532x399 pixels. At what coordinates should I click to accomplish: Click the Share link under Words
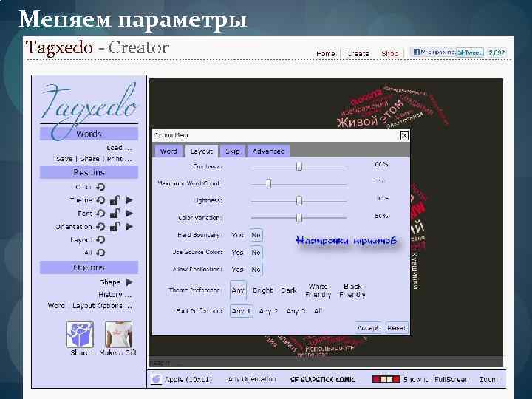(x=89, y=159)
